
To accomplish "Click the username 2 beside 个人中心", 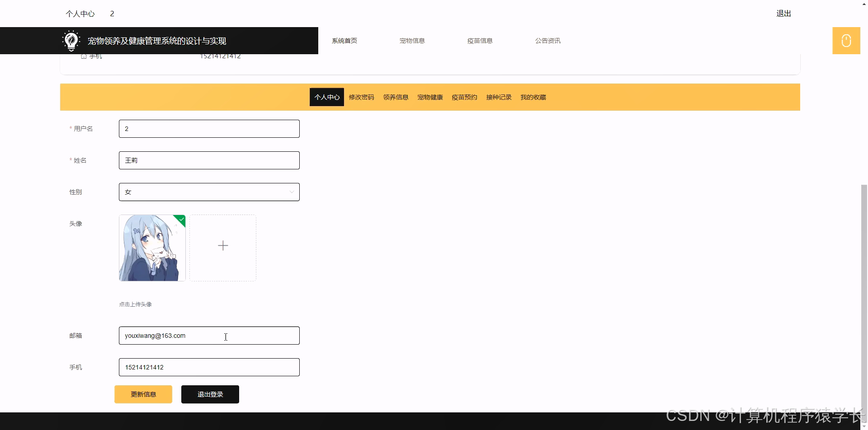I will pyautogui.click(x=112, y=14).
